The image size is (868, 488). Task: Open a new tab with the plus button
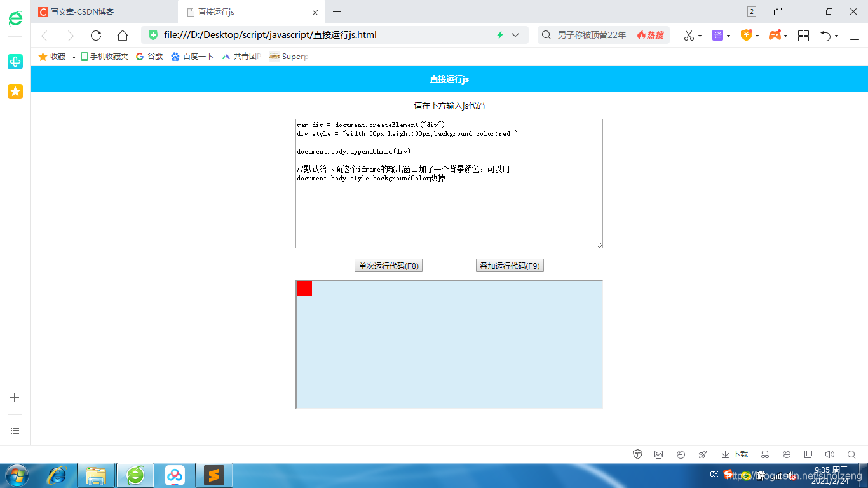(x=337, y=11)
